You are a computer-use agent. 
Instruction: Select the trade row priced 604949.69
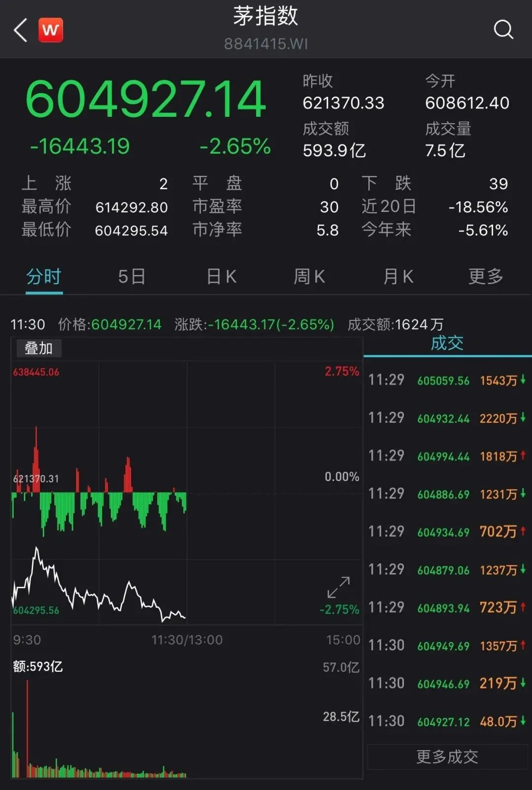447,646
